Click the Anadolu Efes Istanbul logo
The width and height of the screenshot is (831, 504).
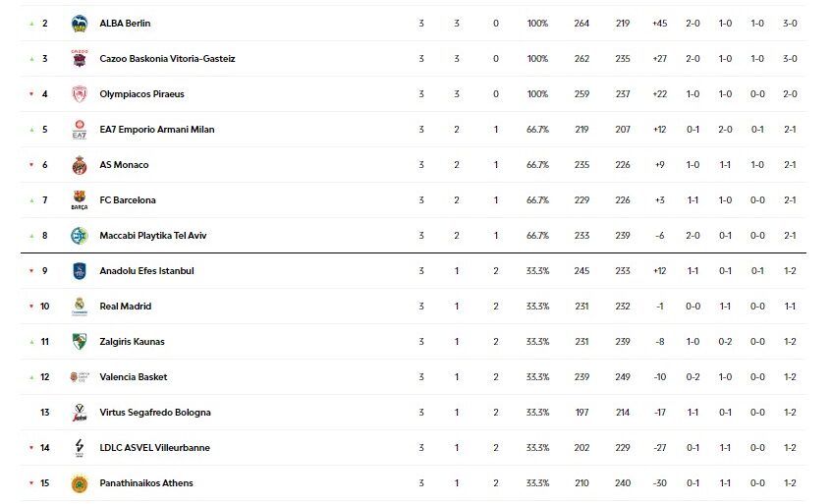tap(80, 271)
